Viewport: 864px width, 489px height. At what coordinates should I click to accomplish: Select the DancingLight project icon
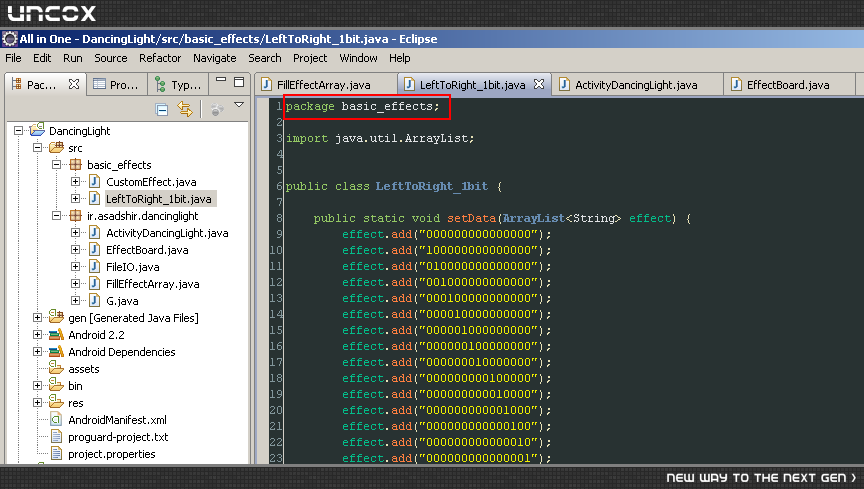(37, 130)
